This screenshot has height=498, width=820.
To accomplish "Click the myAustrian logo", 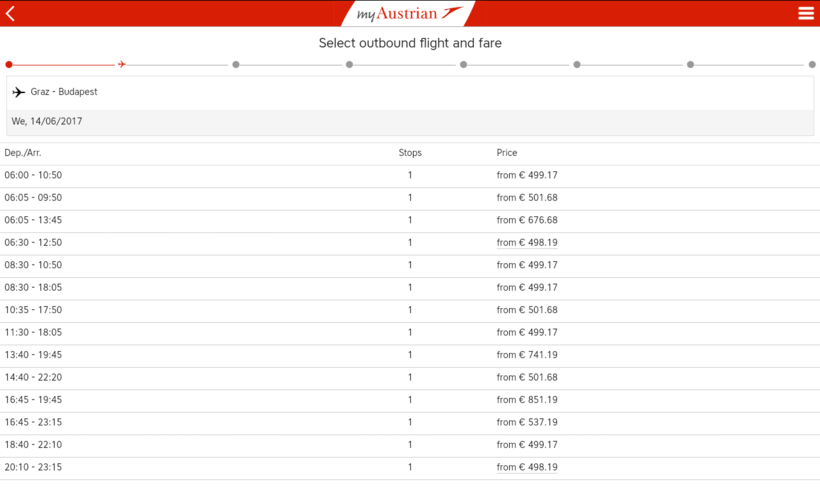I will pos(409,13).
